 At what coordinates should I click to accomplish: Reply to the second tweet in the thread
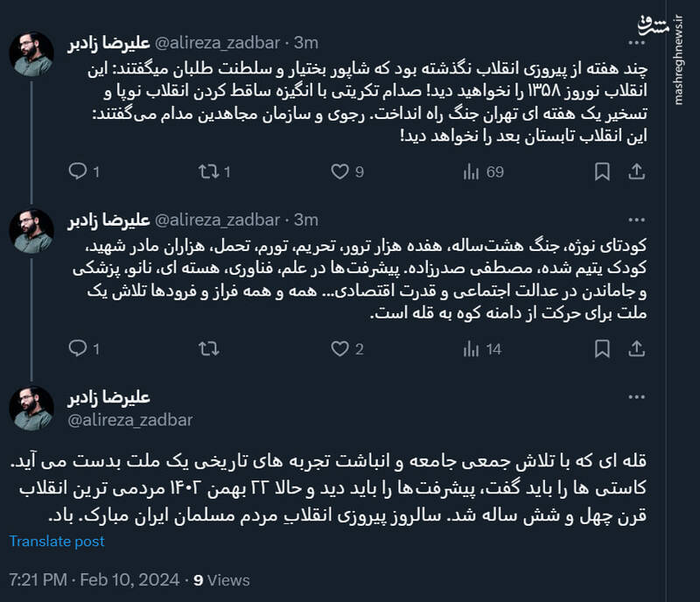[x=78, y=349]
